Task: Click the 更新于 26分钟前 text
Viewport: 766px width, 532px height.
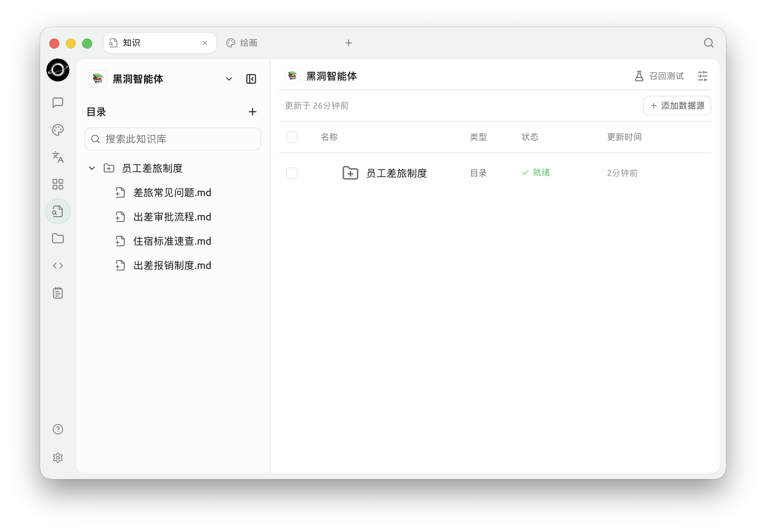Action: click(x=317, y=106)
